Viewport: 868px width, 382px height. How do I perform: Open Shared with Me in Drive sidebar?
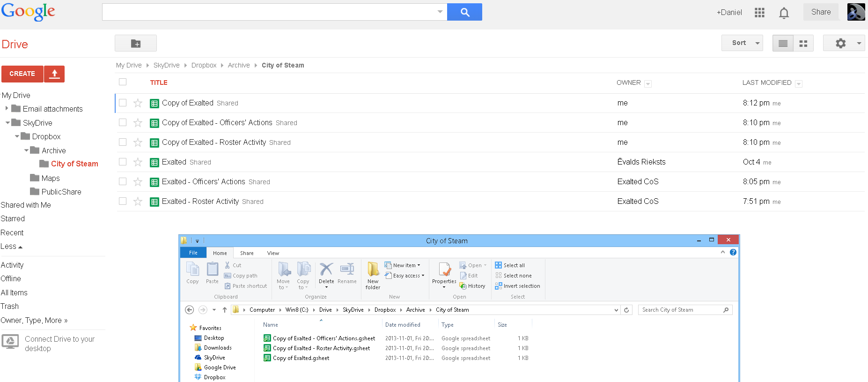26,205
